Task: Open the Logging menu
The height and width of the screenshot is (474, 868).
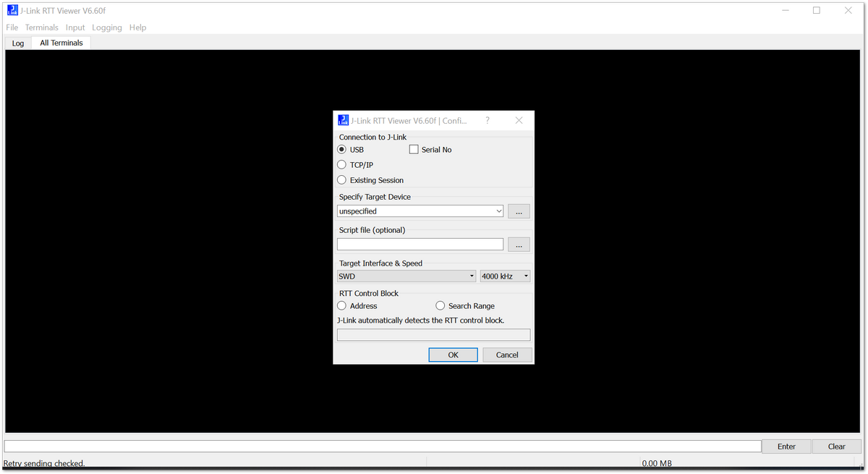Action: coord(107,27)
